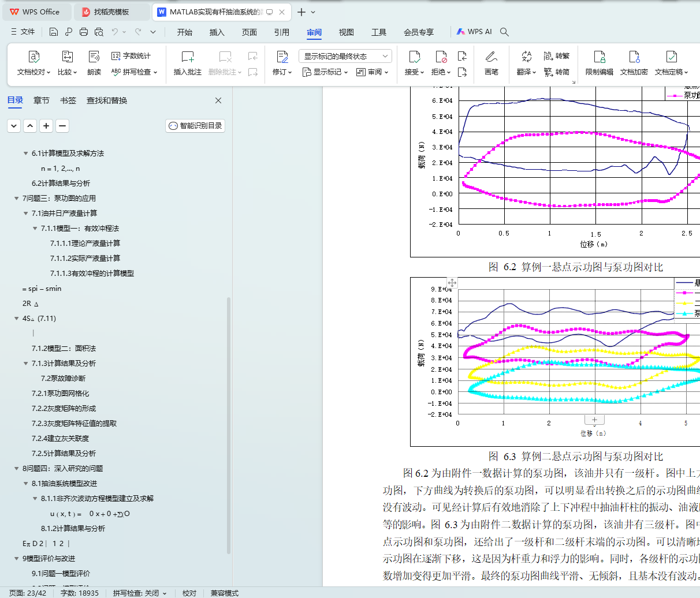Collapse the 9模型评价与改进 outline node
This screenshot has width=700, height=598.
tap(16, 559)
